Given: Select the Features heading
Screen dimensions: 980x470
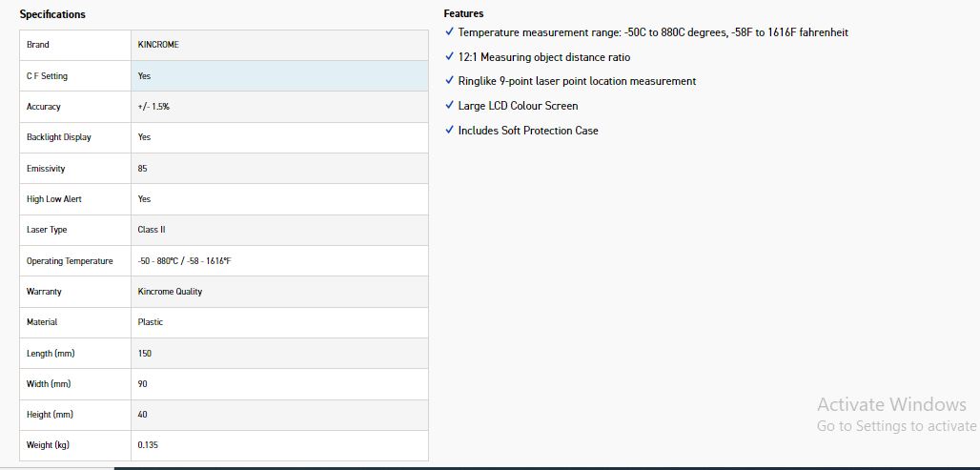Looking at the screenshot, I should pyautogui.click(x=463, y=13).
